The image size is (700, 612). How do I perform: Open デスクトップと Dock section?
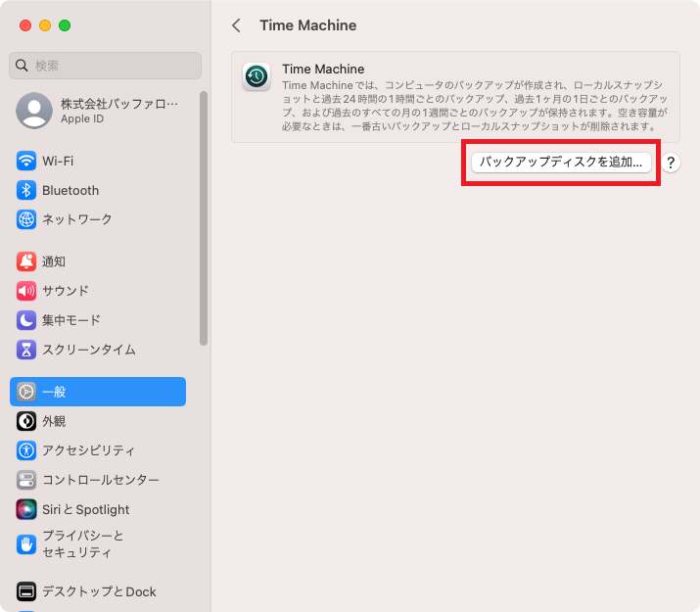tap(98, 591)
